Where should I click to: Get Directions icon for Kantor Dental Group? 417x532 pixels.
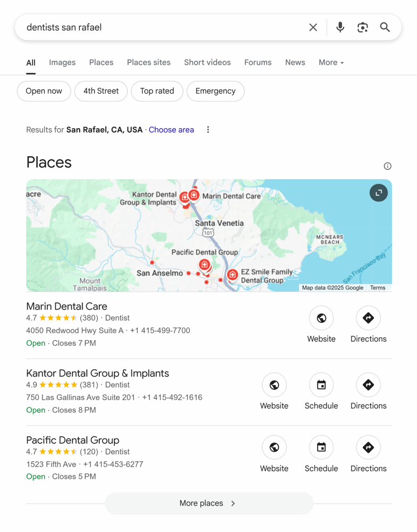(x=368, y=385)
